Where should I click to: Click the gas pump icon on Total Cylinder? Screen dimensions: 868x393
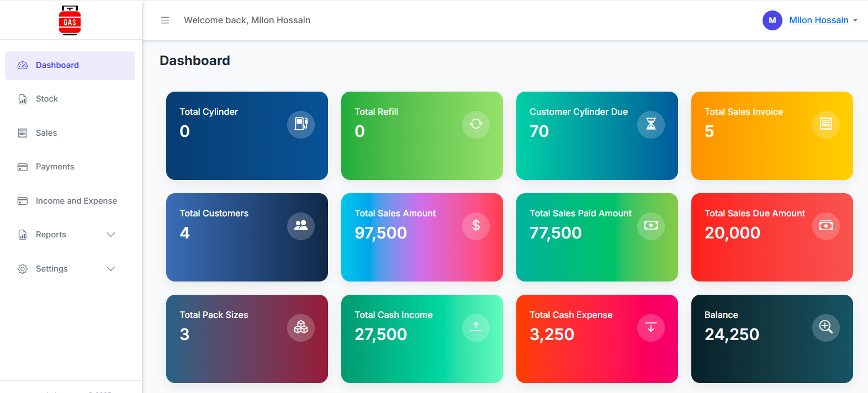(301, 124)
